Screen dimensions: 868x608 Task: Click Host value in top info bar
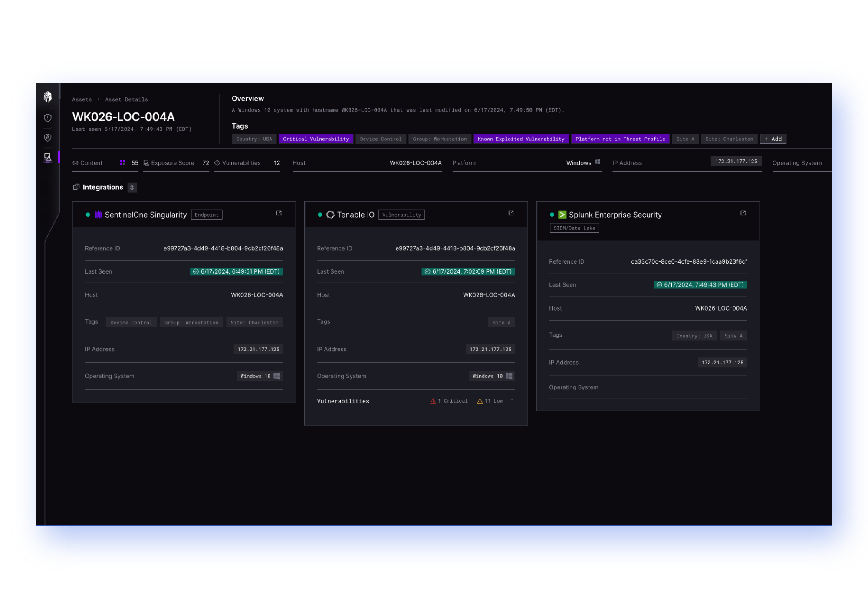[x=415, y=163]
